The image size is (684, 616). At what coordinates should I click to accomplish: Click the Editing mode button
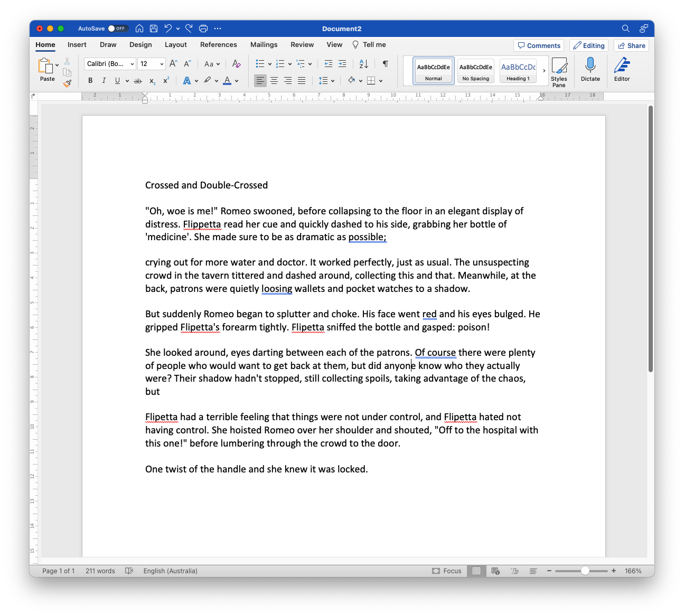click(x=589, y=45)
